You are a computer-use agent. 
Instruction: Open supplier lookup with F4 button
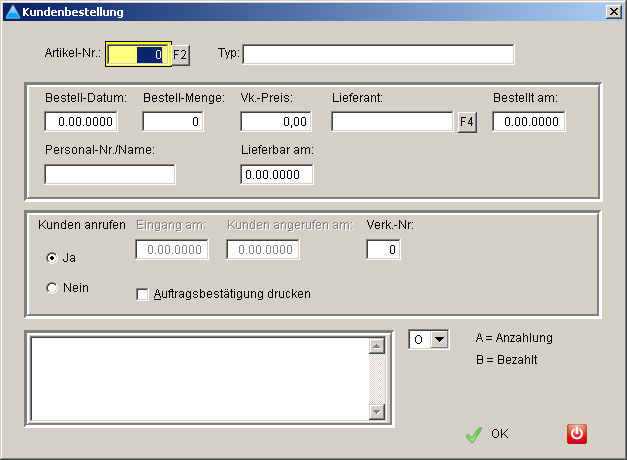[467, 122]
